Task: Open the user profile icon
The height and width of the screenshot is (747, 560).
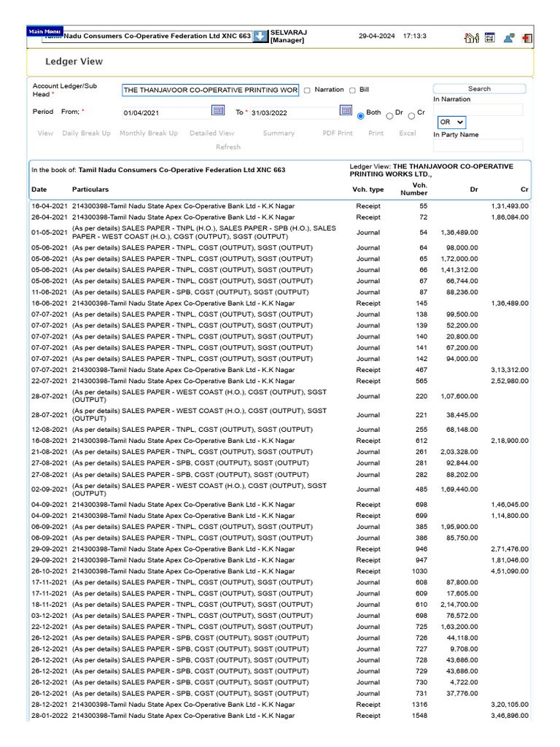Action: click(508, 38)
